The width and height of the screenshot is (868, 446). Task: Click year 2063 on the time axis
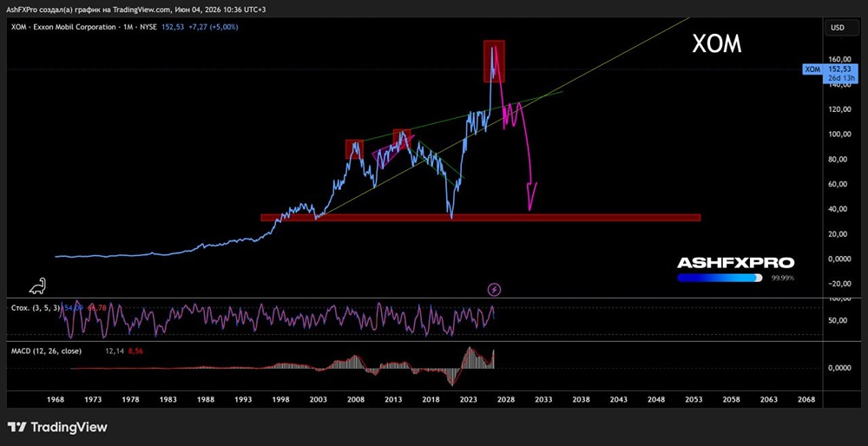coord(769,399)
